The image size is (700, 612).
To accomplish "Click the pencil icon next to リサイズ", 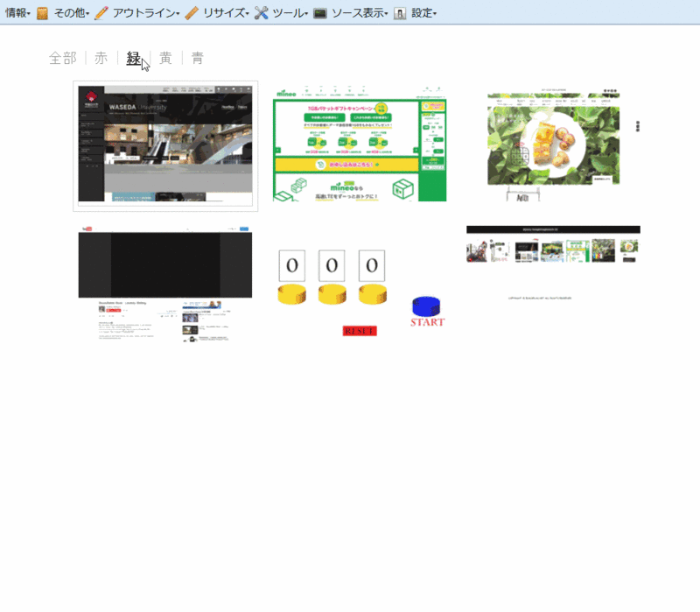I will (191, 12).
